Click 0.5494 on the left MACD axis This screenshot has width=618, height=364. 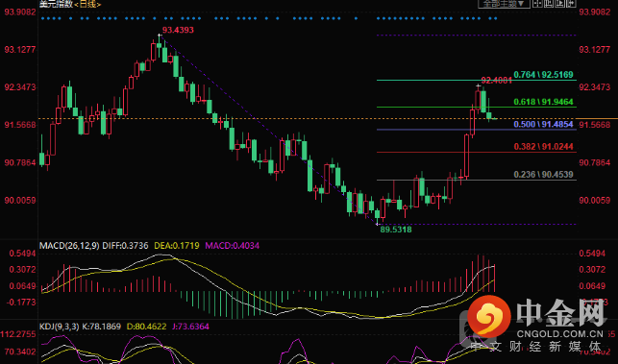coord(22,253)
